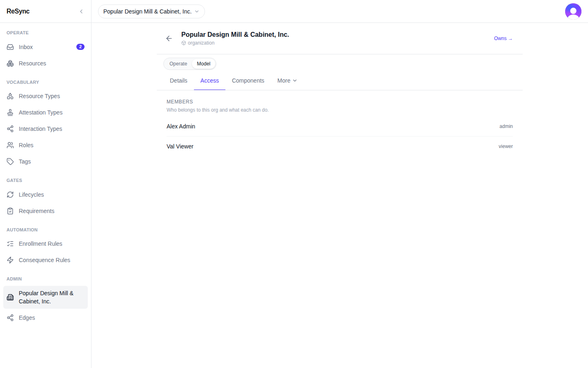Open the Details tab
588x368 pixels.
178,81
